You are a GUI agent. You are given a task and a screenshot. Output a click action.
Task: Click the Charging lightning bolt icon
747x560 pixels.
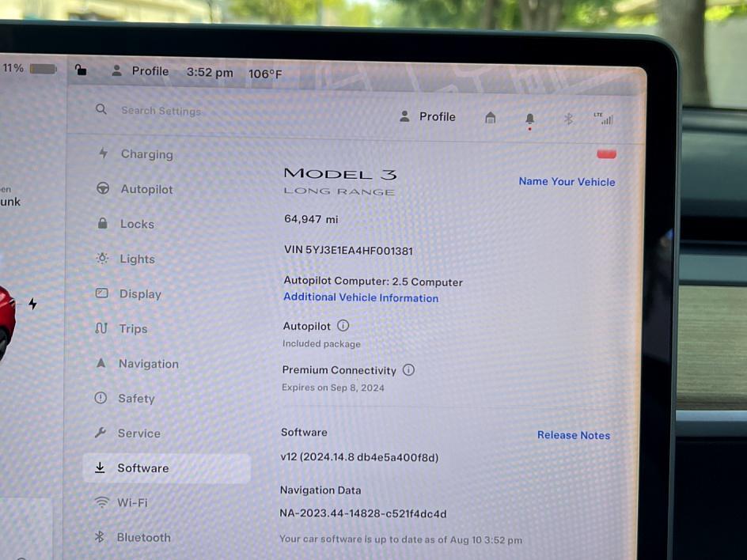[104, 153]
